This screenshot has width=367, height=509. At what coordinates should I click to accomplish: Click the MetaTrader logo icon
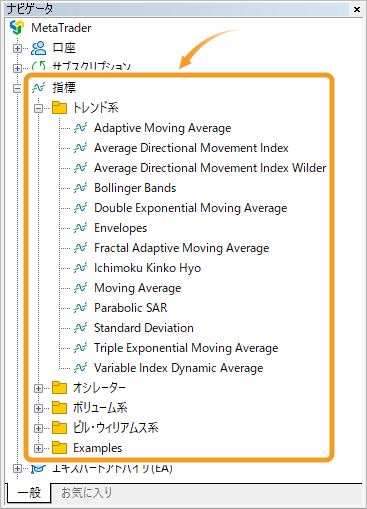click(17, 27)
